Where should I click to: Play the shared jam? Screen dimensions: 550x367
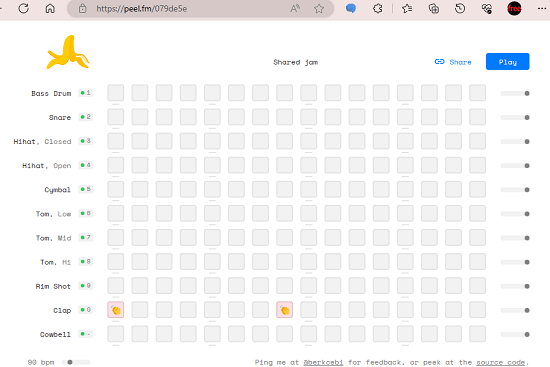508,62
